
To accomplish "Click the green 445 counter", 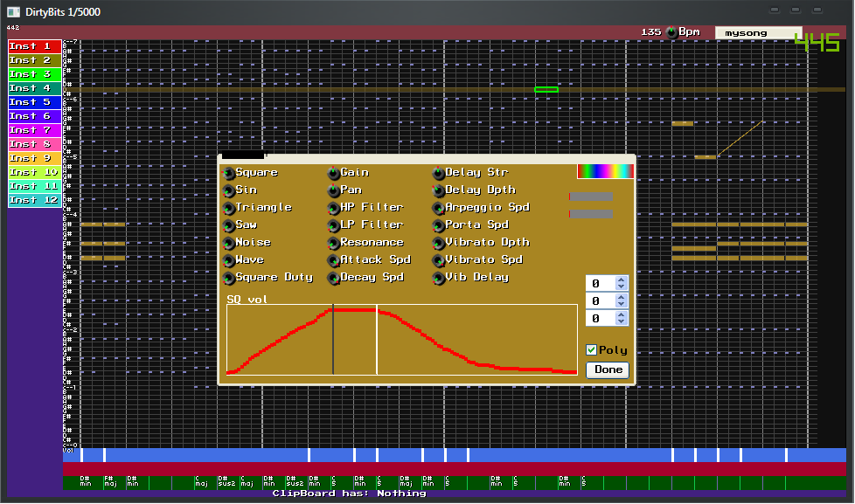I will click(817, 42).
